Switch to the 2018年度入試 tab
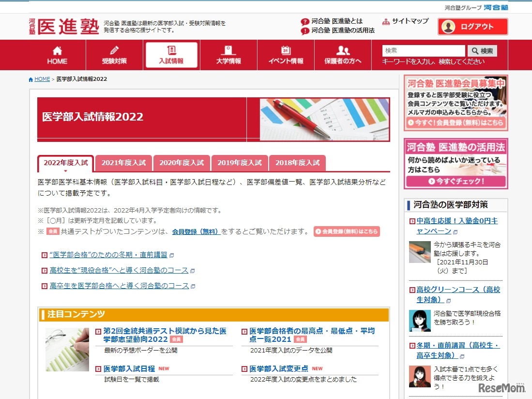The height and width of the screenshot is (399, 532). pos(298,164)
